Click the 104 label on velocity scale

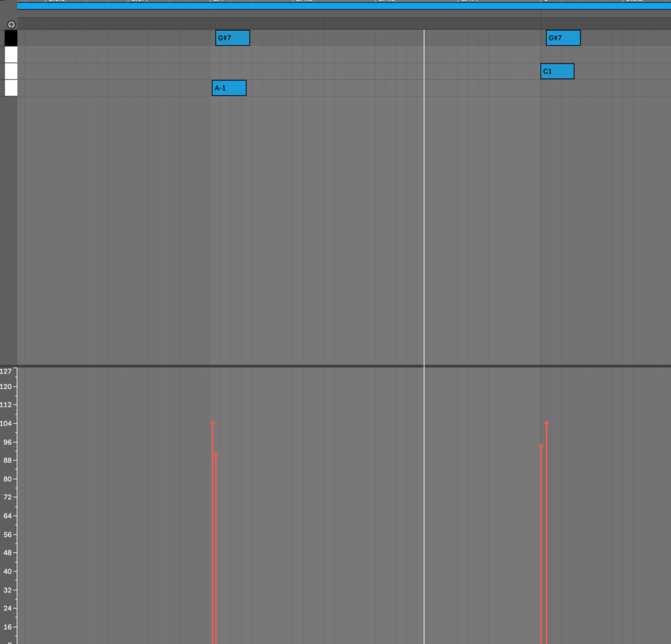point(6,423)
